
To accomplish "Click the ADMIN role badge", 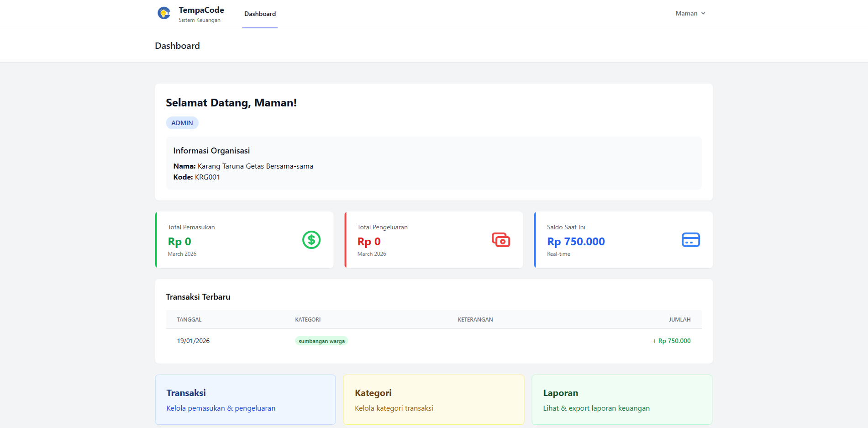I will pyautogui.click(x=182, y=123).
